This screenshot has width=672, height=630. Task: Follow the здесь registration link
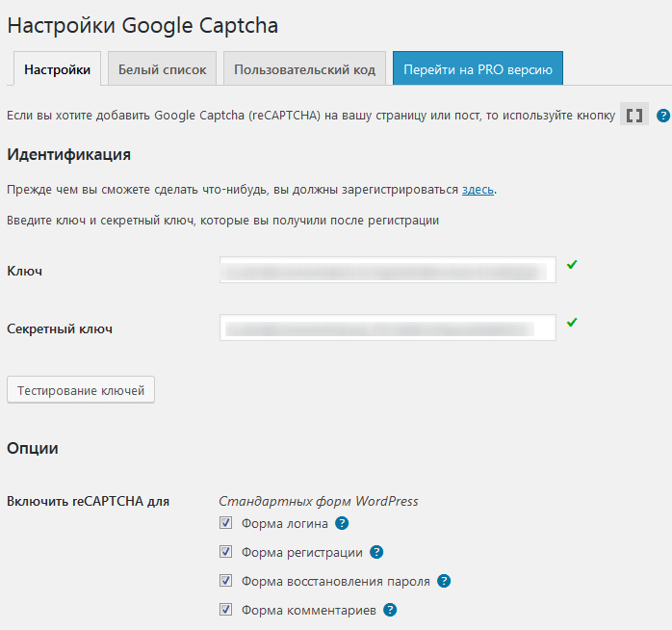pos(478,190)
